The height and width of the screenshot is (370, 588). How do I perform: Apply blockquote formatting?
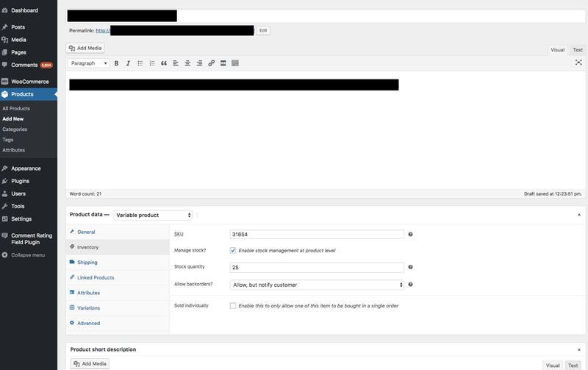coord(164,63)
